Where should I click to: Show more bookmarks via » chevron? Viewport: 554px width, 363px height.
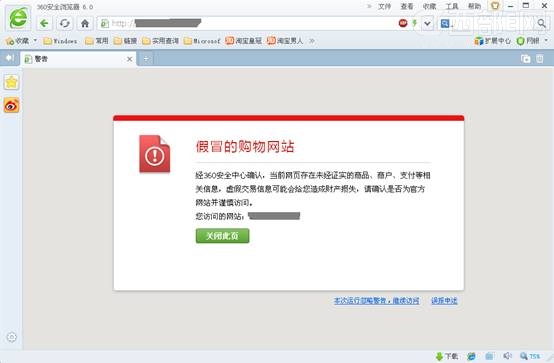pyautogui.click(x=312, y=41)
